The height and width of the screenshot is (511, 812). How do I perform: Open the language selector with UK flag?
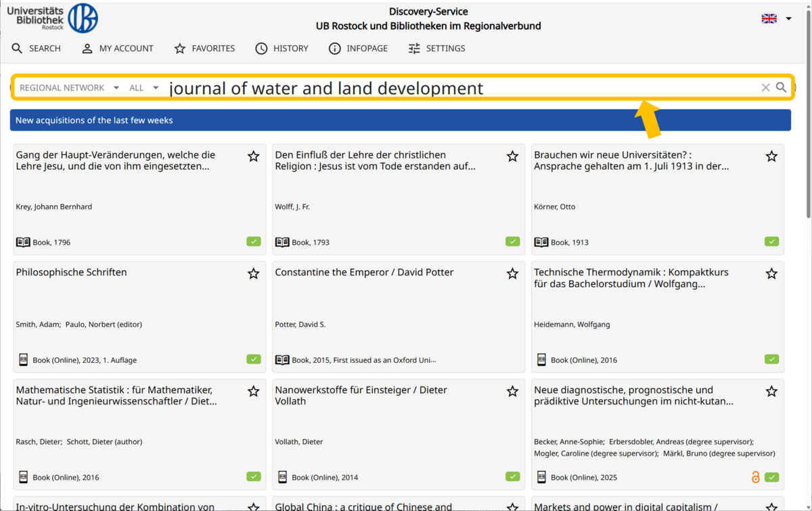coord(776,18)
